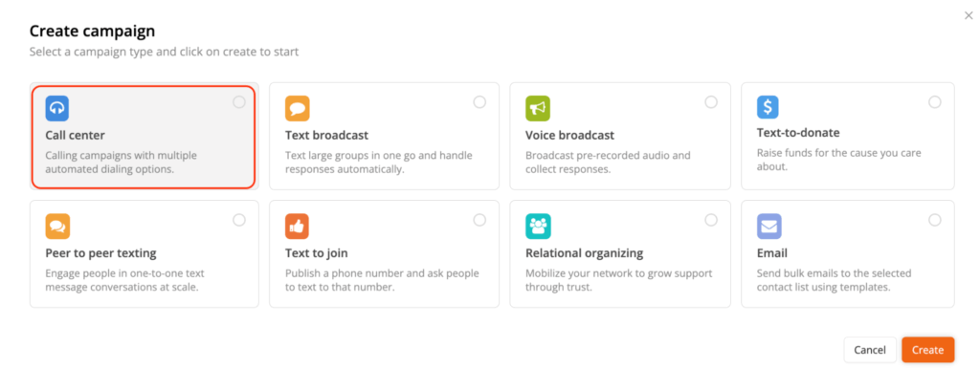Select the Text broadcast radio button
Viewport: 980px width, 391px height.
(479, 102)
